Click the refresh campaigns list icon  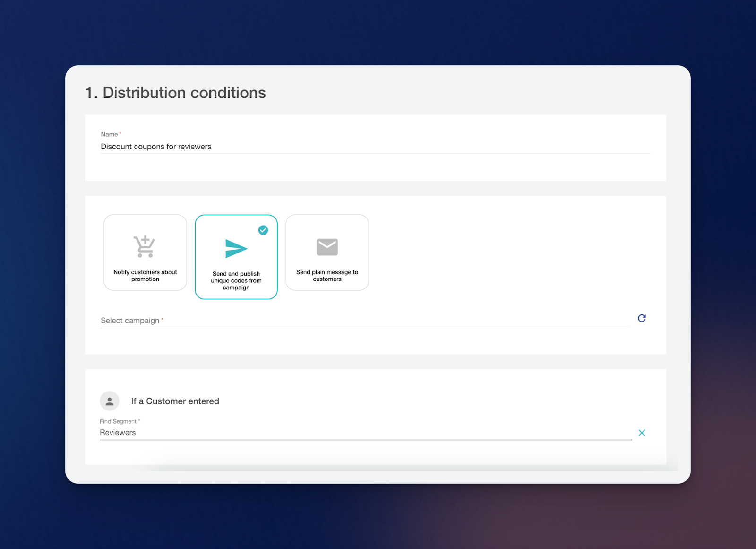(x=642, y=318)
